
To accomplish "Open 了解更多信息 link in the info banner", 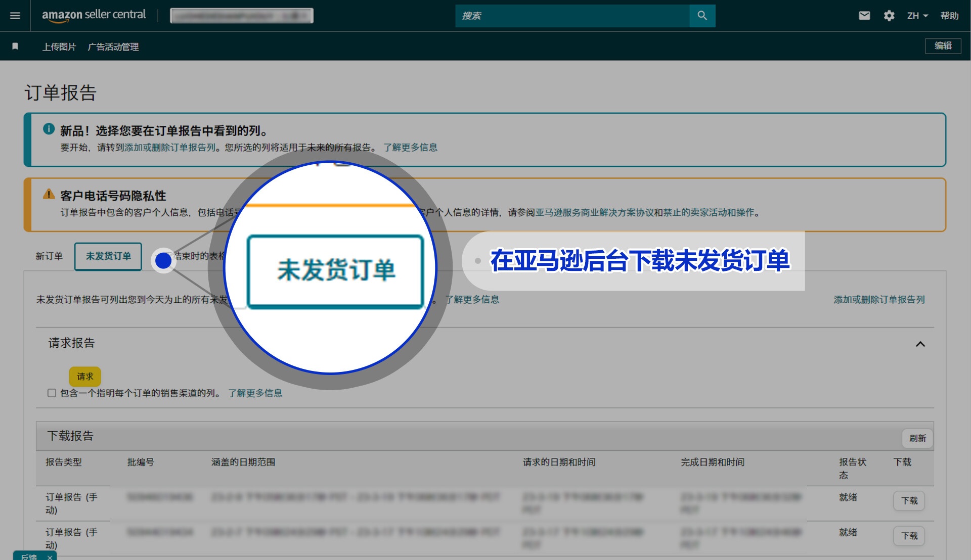I will coord(410,147).
